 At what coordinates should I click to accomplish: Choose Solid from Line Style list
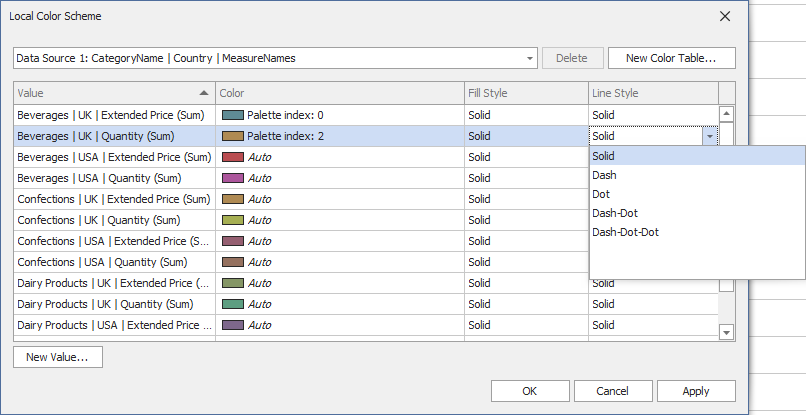(697, 156)
